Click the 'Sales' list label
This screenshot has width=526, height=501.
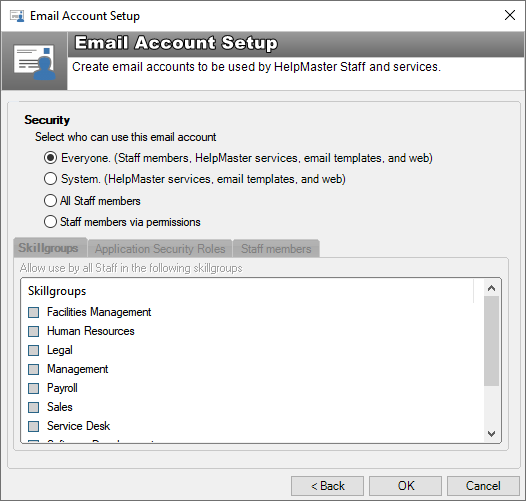[x=60, y=407]
